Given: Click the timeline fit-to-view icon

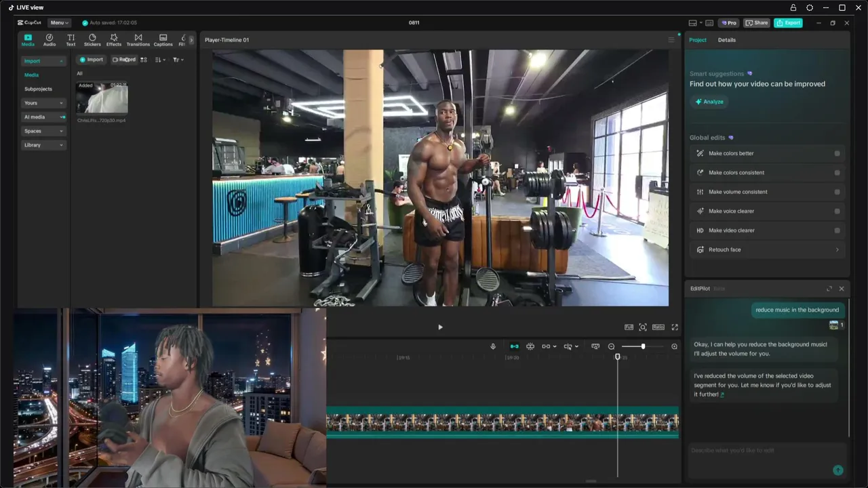Looking at the screenshot, I should pyautogui.click(x=595, y=346).
